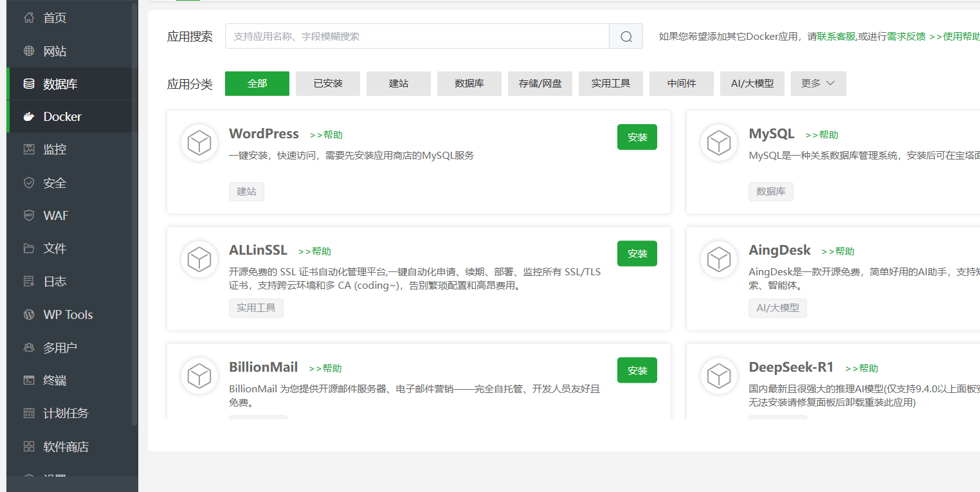Click the BillionMail app cube icon
The height and width of the screenshot is (492, 980).
click(199, 376)
